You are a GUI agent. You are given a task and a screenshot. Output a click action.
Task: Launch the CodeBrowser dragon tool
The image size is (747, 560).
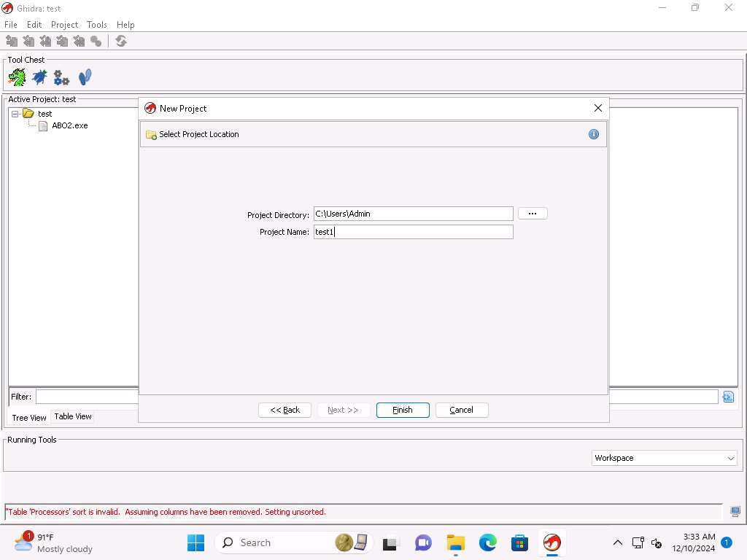[17, 77]
